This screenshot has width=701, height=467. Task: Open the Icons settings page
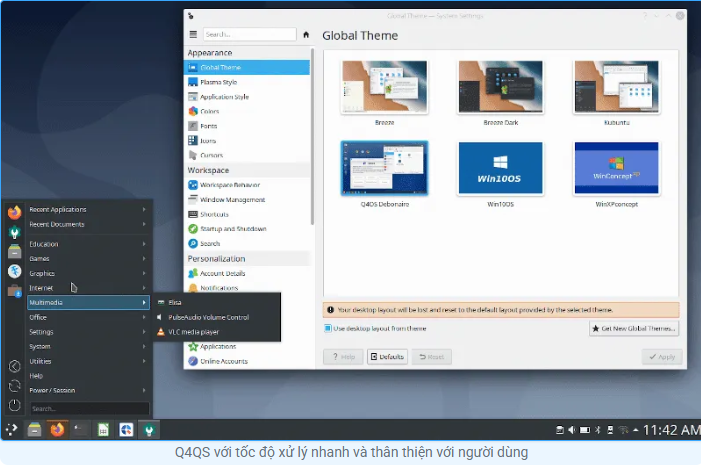247,140
